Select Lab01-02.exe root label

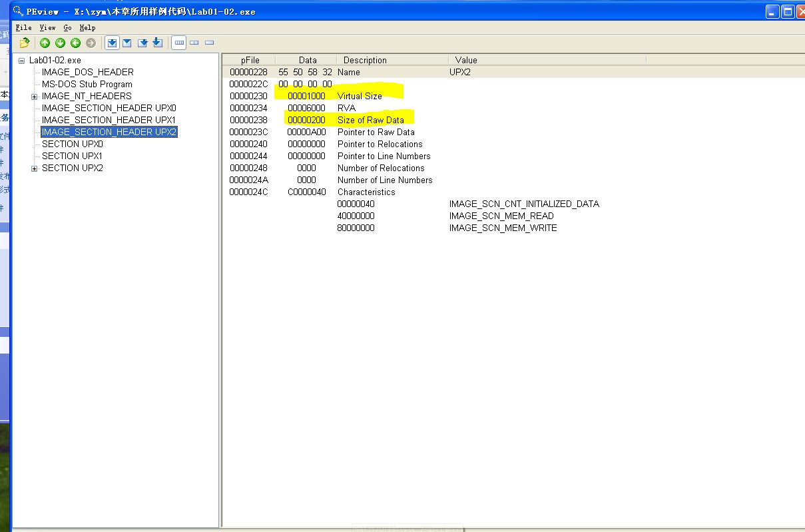55,60
